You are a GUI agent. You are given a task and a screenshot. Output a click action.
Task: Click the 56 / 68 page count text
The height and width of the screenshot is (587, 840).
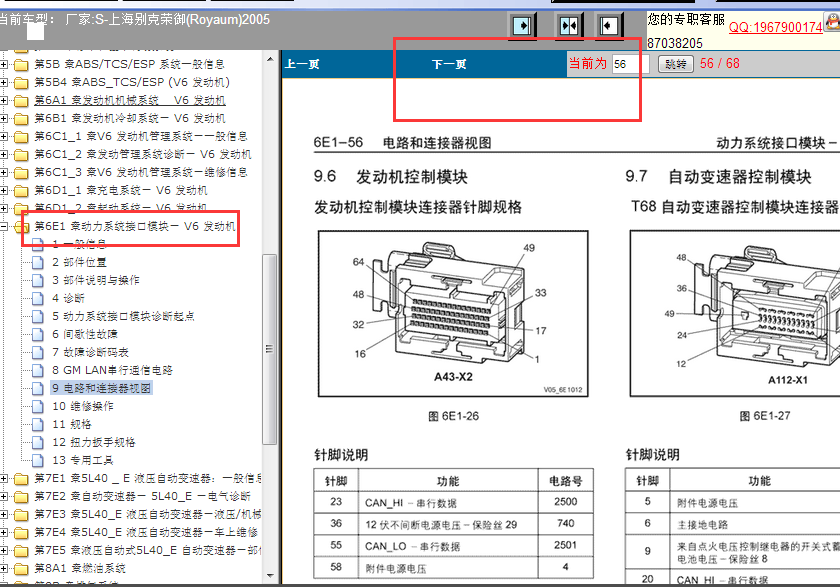[719, 64]
